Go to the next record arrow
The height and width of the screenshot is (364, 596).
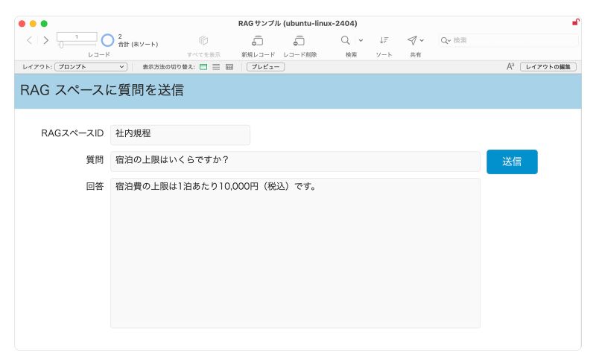tap(45, 40)
